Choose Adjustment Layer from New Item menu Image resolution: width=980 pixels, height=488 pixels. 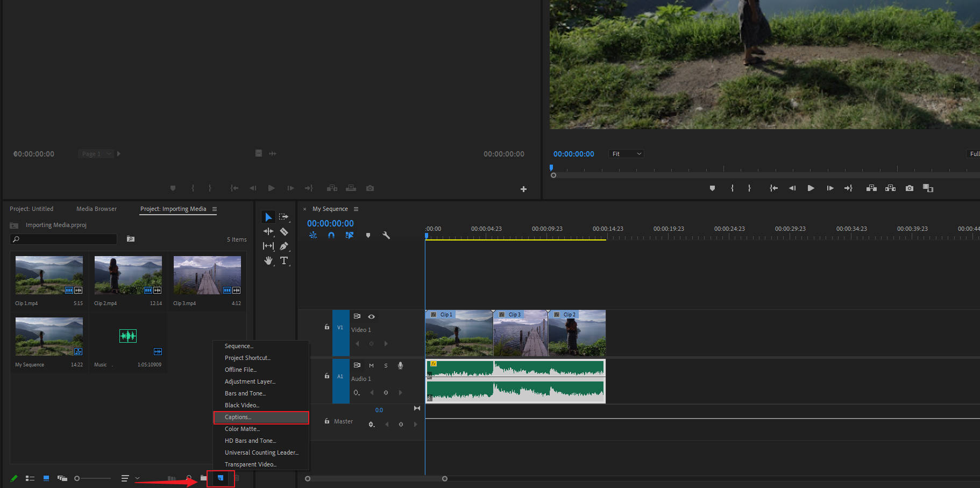click(x=261, y=381)
